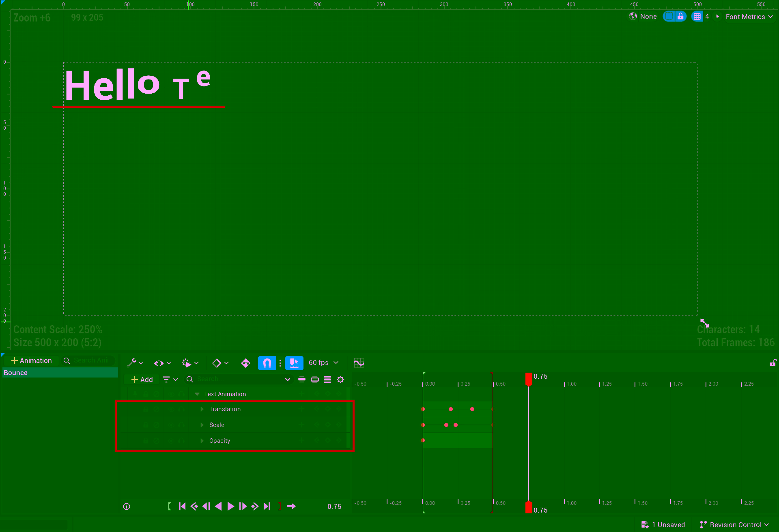The width and height of the screenshot is (779, 532).
Task: Jump to the start of sequence
Action: click(x=182, y=506)
